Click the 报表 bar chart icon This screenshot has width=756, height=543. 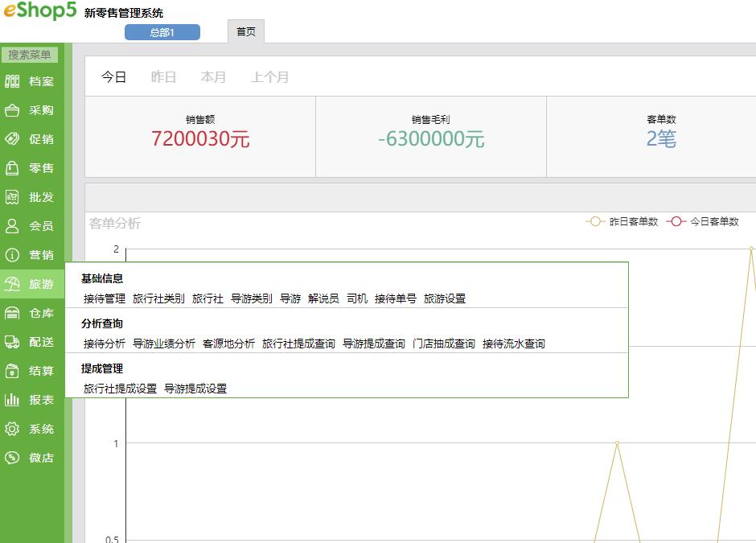point(12,399)
